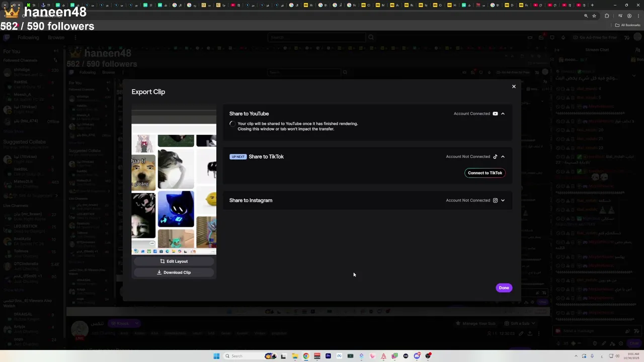The width and height of the screenshot is (644, 362).
Task: Open the Excel icon in the taskbar
Action: [x=350, y=356]
